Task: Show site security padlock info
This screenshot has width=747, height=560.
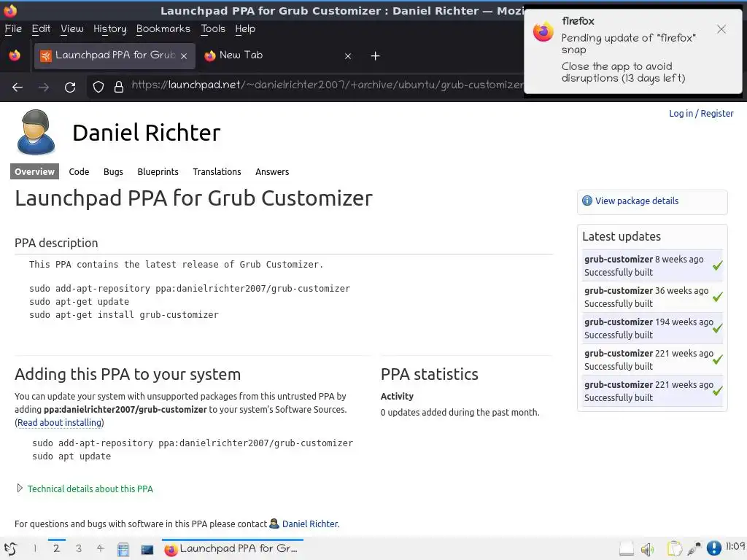Action: (x=119, y=87)
